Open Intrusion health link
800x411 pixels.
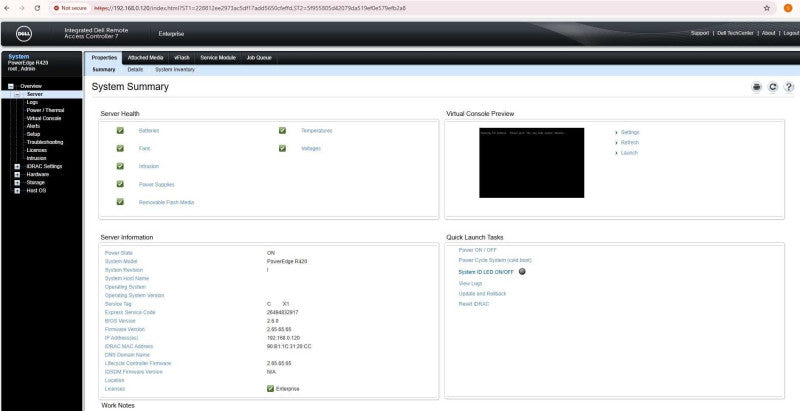148,167
